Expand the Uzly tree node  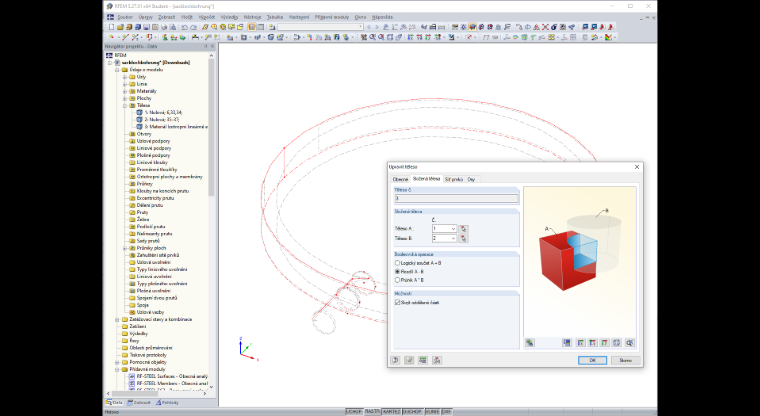click(125, 77)
